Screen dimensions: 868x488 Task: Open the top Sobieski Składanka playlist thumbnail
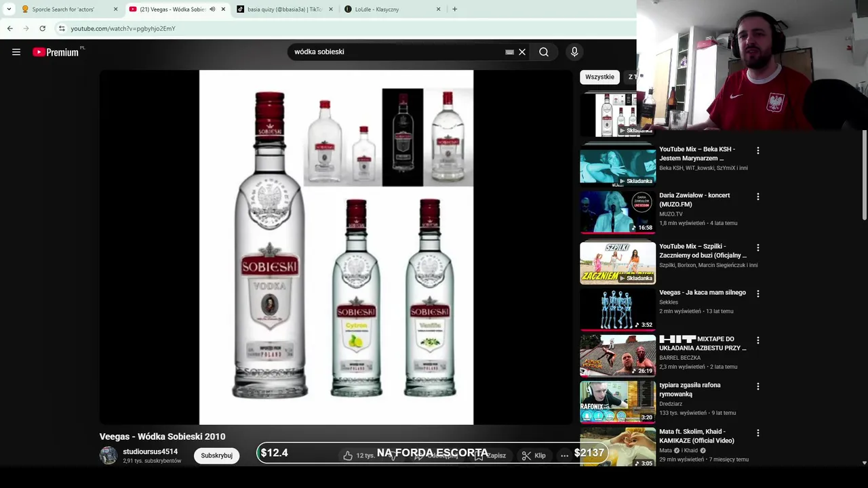pos(618,115)
